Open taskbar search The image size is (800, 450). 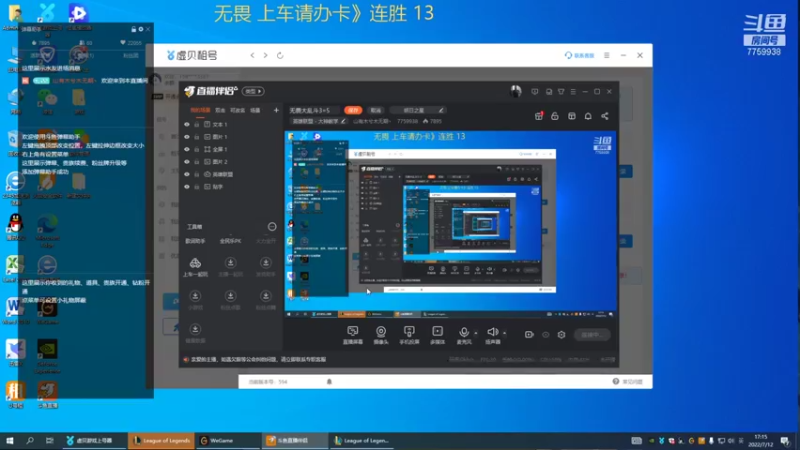[x=30, y=440]
